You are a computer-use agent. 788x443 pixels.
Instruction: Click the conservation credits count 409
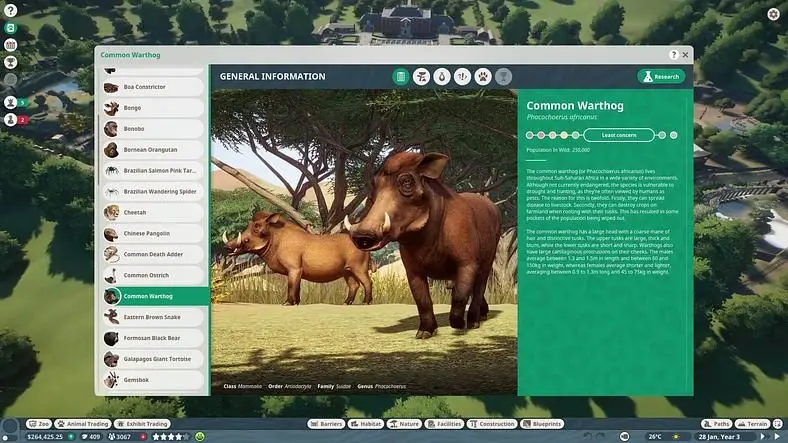coord(90,437)
